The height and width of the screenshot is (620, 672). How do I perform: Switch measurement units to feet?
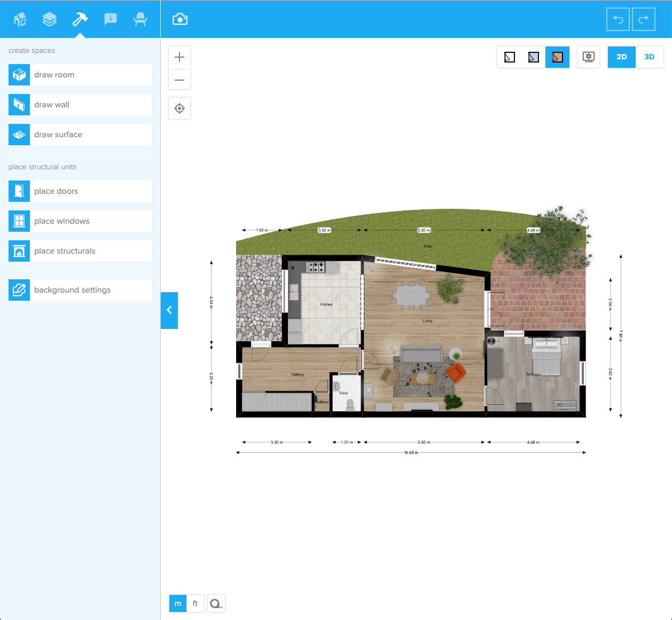tap(195, 603)
